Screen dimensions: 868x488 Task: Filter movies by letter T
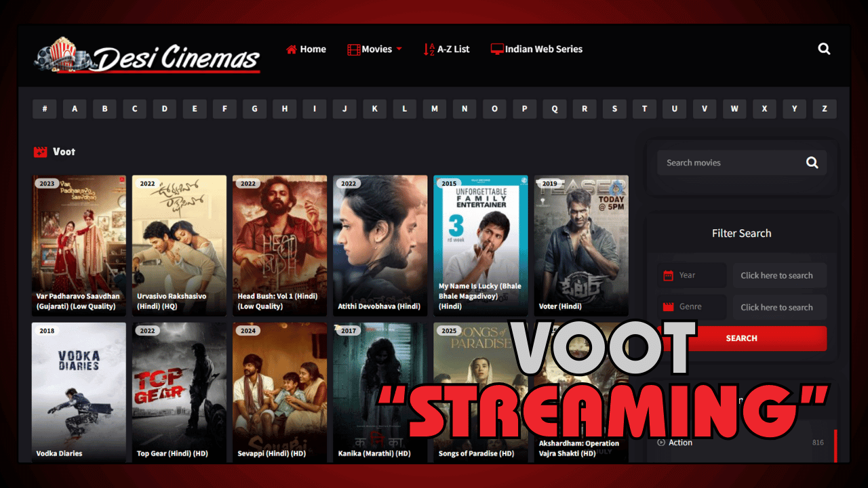click(645, 109)
